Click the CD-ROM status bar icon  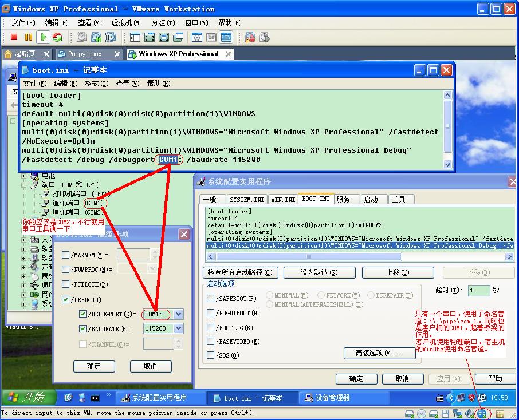pyautogui.click(x=422, y=414)
